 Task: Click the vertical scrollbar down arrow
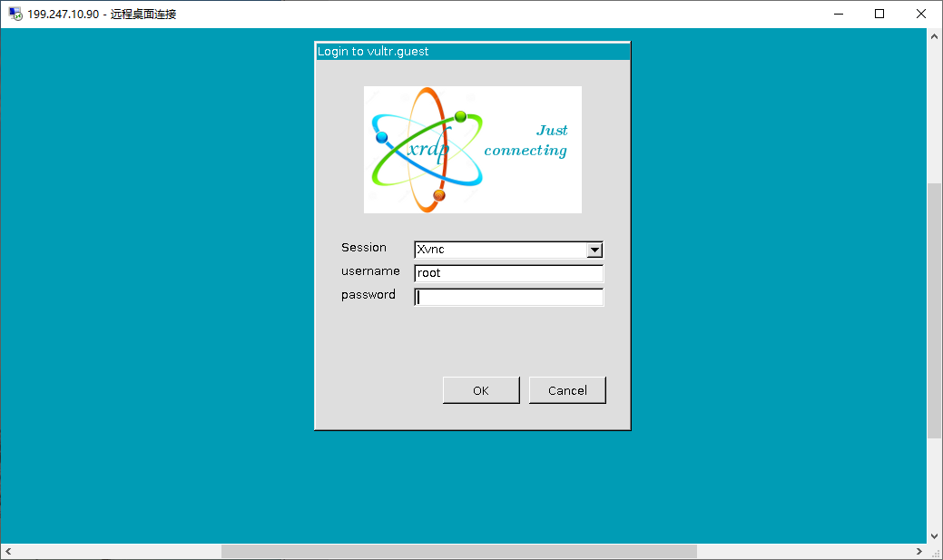coord(935,535)
